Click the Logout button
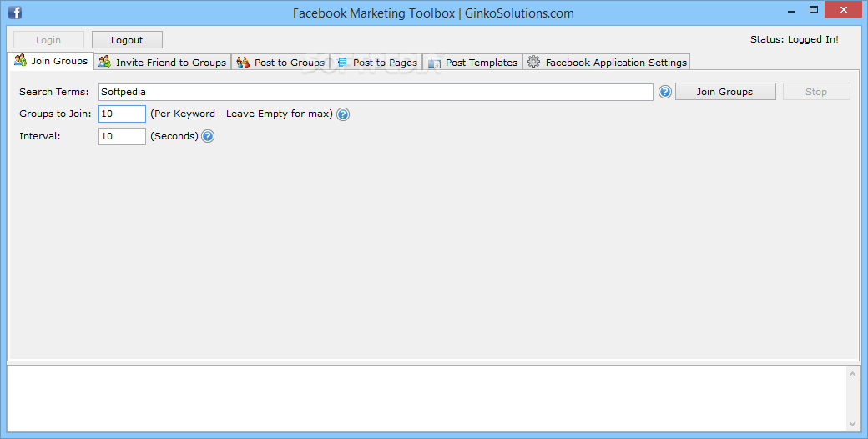868x439 pixels. (x=127, y=40)
